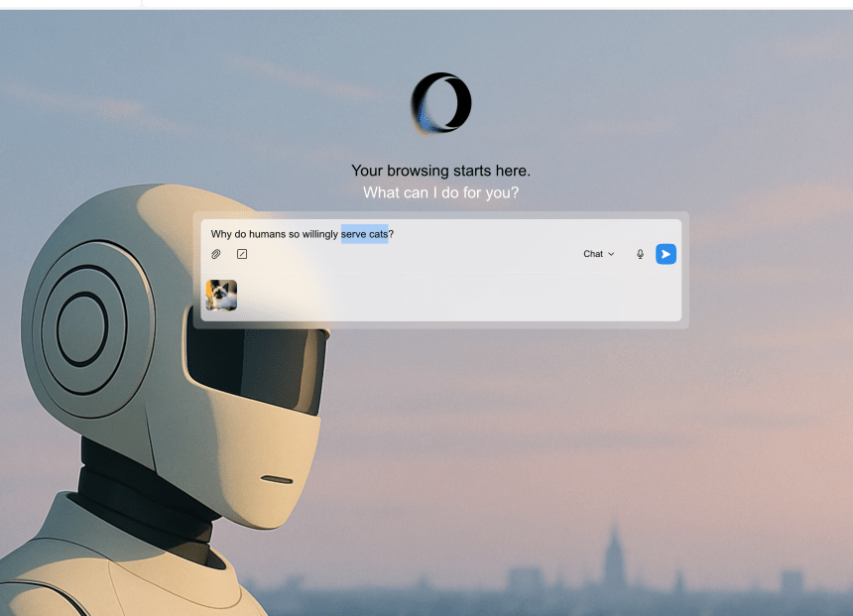This screenshot has height=616, width=853.
Task: Click the robot's circular ear piece
Action: 82,327
